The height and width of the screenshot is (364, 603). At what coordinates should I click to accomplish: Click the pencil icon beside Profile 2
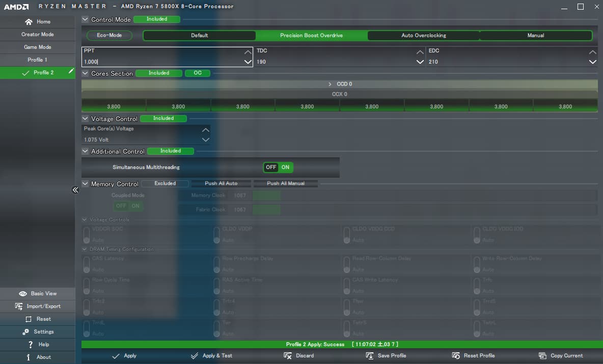pos(71,71)
